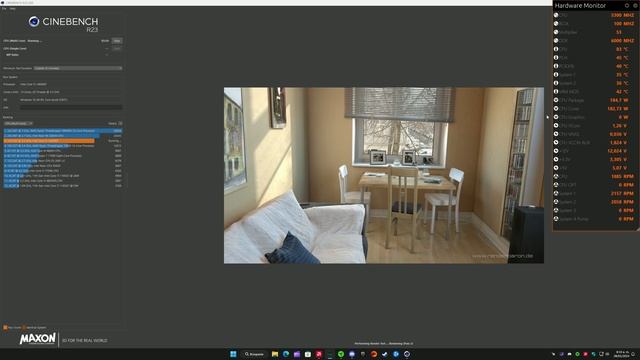Open File Explorer from the taskbar
The height and width of the screenshot is (360, 640).
tap(275, 354)
